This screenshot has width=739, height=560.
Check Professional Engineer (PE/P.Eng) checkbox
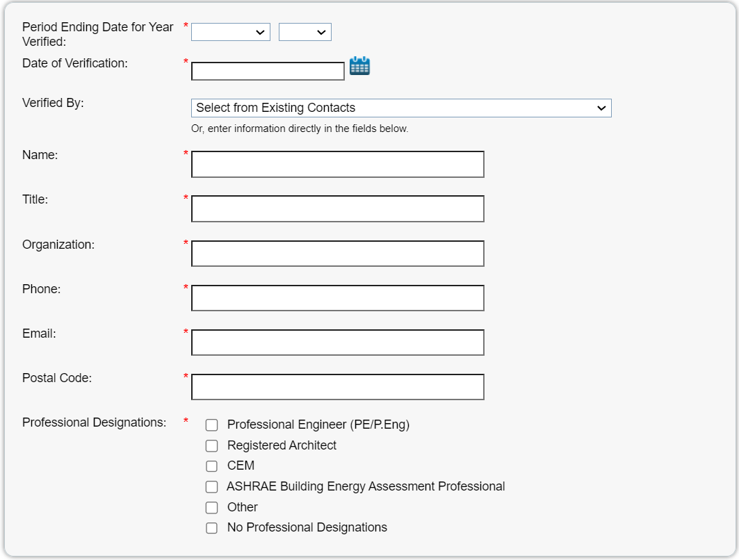click(x=211, y=425)
